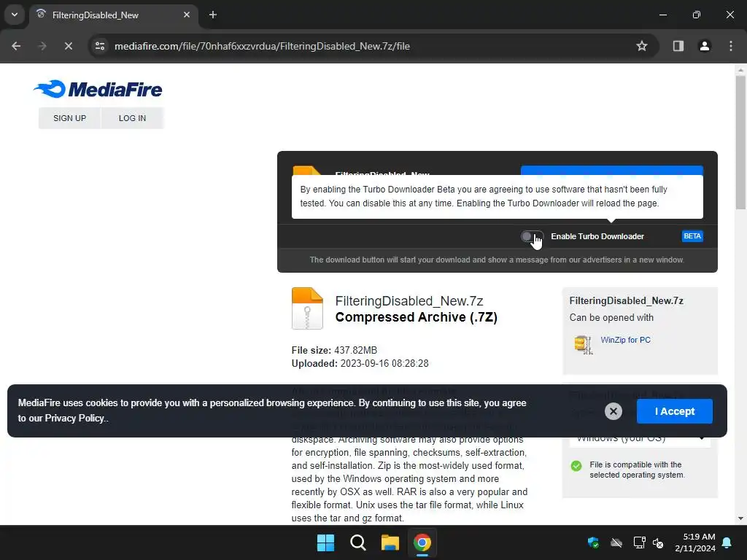
Task: Click the blue download button
Action: [612, 171]
